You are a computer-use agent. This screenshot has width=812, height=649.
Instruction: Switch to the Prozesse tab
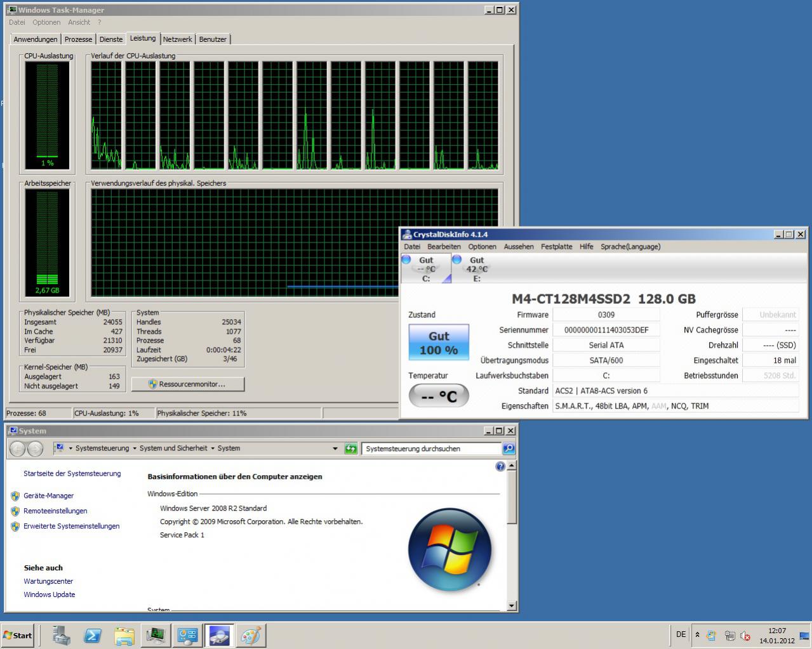pyautogui.click(x=78, y=39)
